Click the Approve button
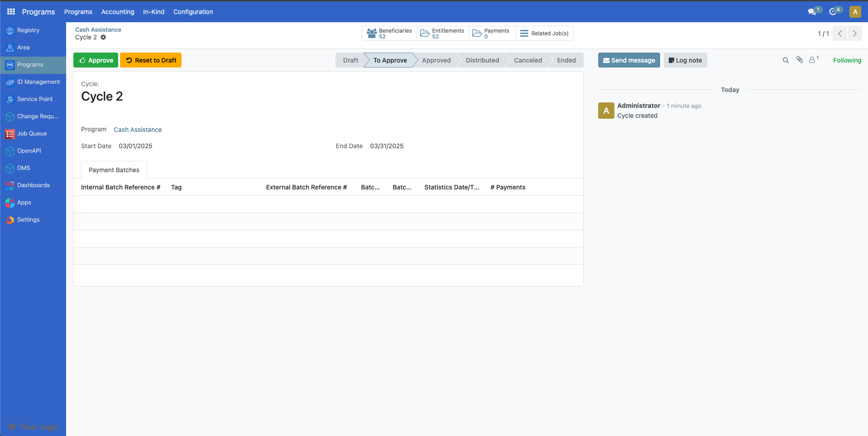The width and height of the screenshot is (868, 436). 96,60
